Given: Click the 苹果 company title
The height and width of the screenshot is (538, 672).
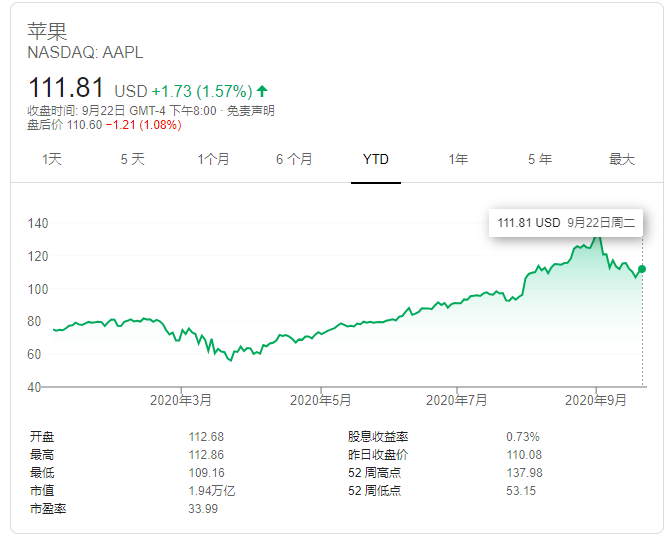Looking at the screenshot, I should pos(48,30).
